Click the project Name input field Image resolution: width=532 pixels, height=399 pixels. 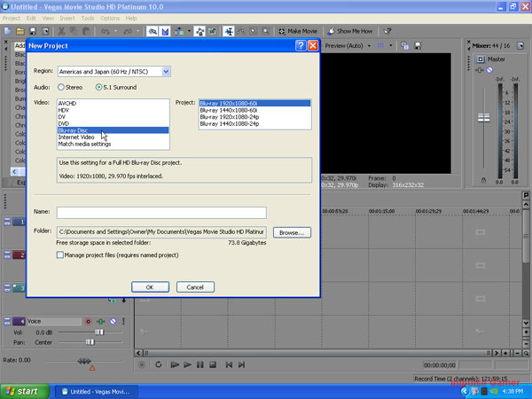pos(161,213)
